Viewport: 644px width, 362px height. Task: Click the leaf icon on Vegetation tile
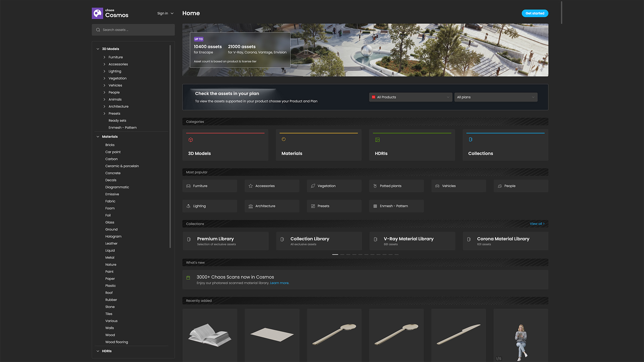click(313, 186)
